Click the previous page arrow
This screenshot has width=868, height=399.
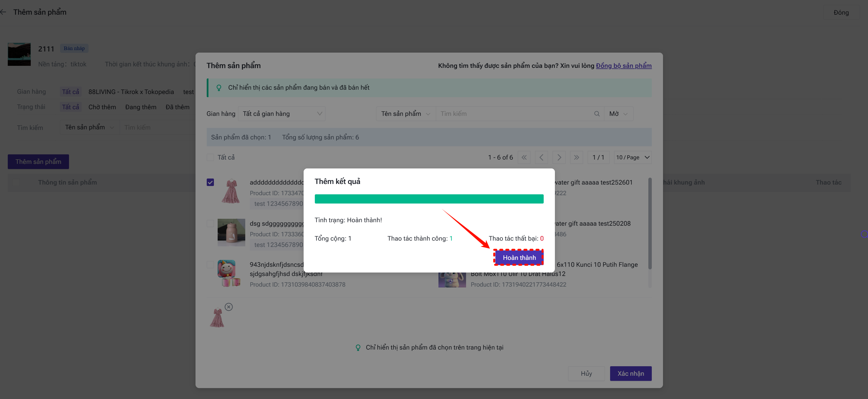coord(541,157)
